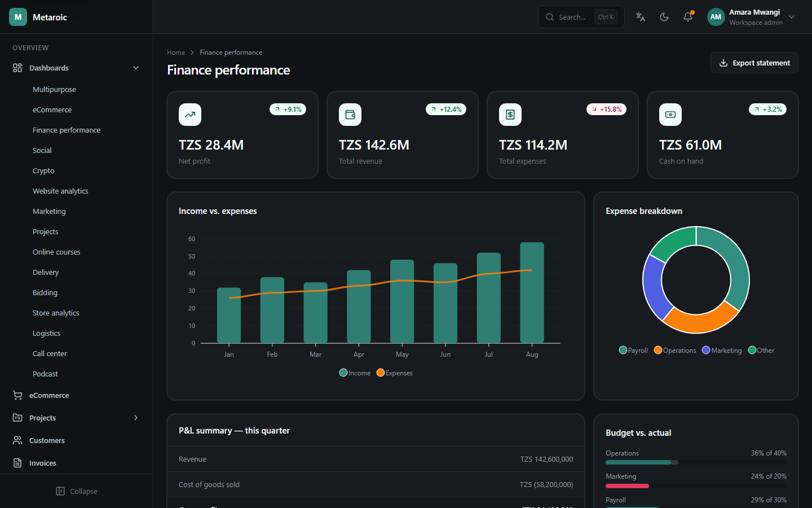Open Marketing dashboard in sidebar
Viewport: 812px width, 508px height.
tap(49, 211)
